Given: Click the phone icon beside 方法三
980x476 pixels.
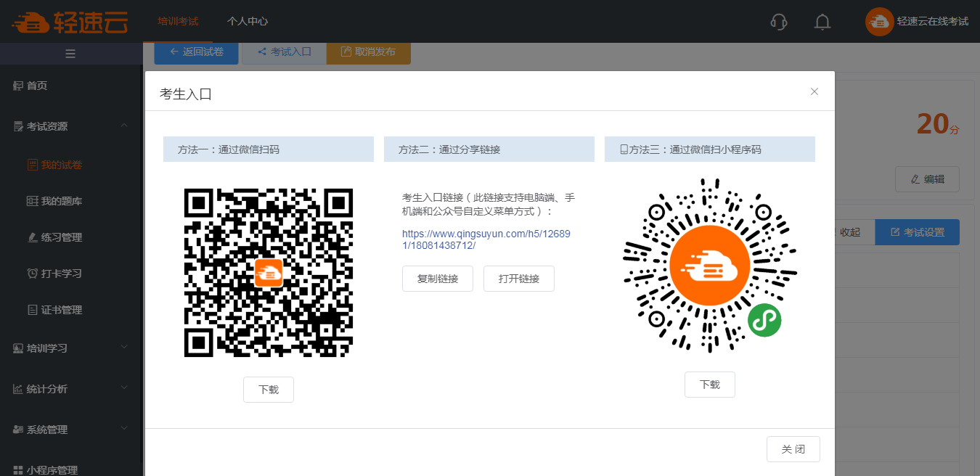Looking at the screenshot, I should click(624, 149).
